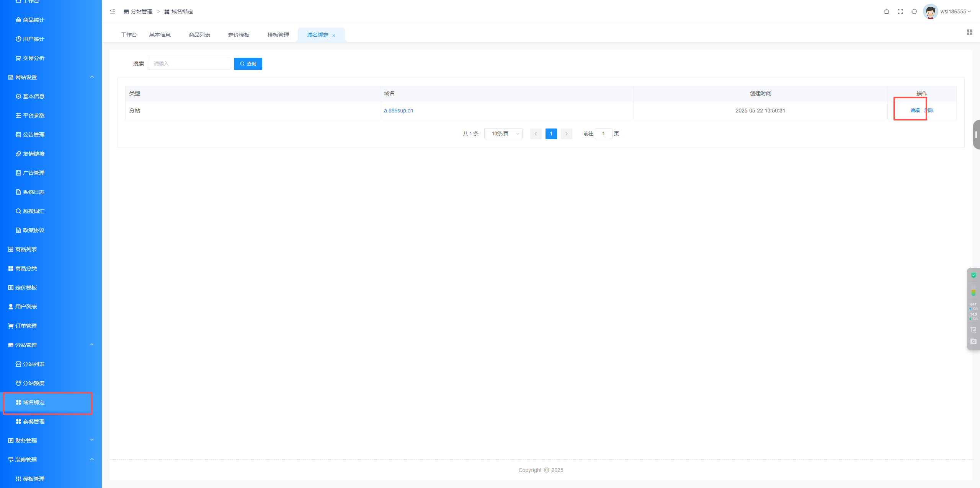Open the 10条/页 page size dropdown
Viewport: 980px width, 488px height.
point(503,133)
